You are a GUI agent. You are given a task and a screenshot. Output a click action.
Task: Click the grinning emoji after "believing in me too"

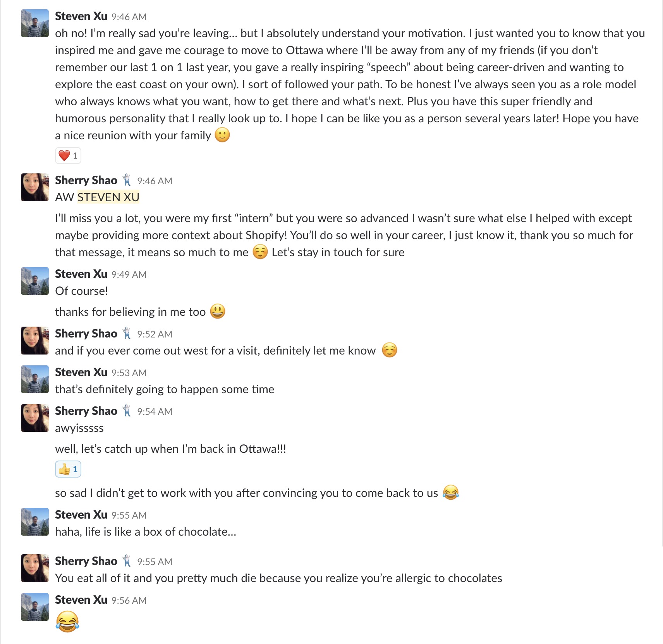pos(218,312)
